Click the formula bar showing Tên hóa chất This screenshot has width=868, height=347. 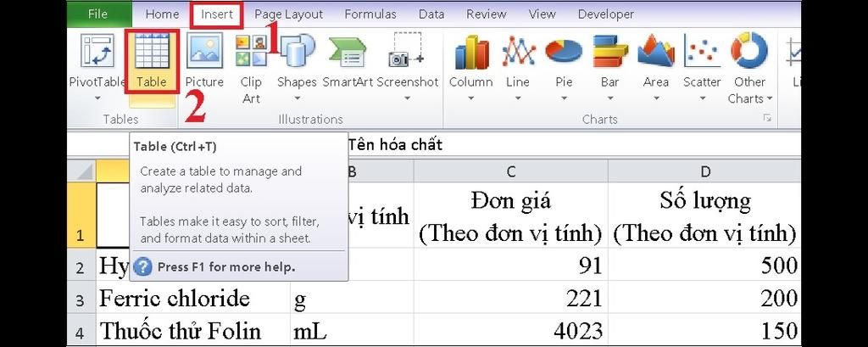coord(574,145)
